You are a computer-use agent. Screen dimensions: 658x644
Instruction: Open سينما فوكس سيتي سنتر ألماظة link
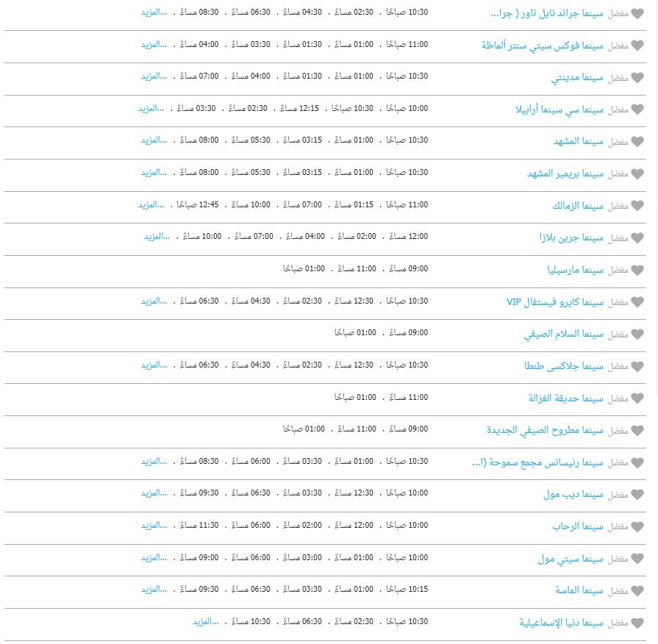coord(542,46)
